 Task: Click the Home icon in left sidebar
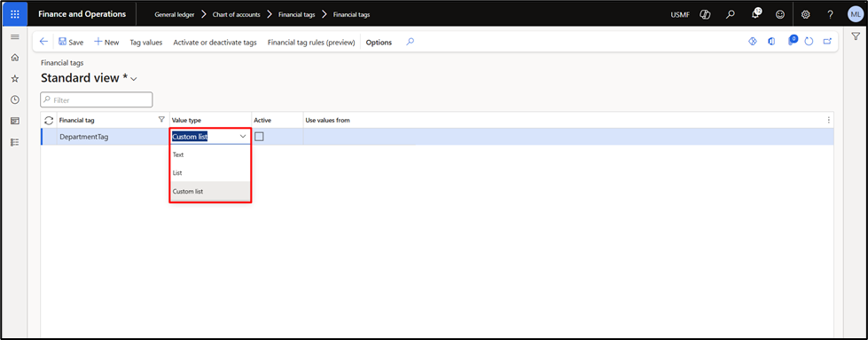point(15,58)
